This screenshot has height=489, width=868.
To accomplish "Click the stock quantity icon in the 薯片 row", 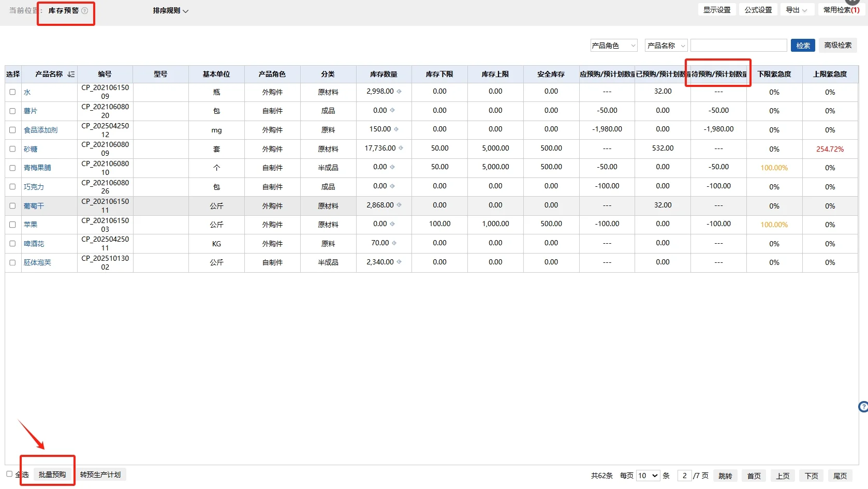I will 392,110.
